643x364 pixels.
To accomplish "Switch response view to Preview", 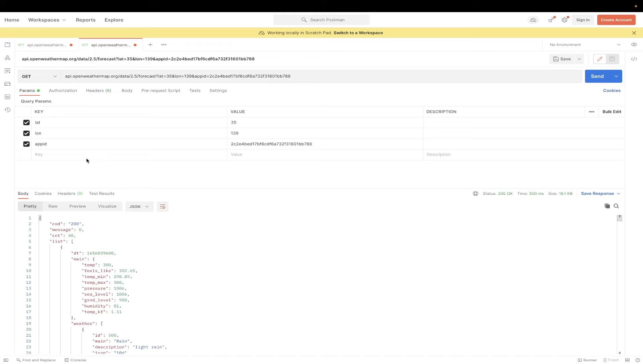I will tap(78, 206).
